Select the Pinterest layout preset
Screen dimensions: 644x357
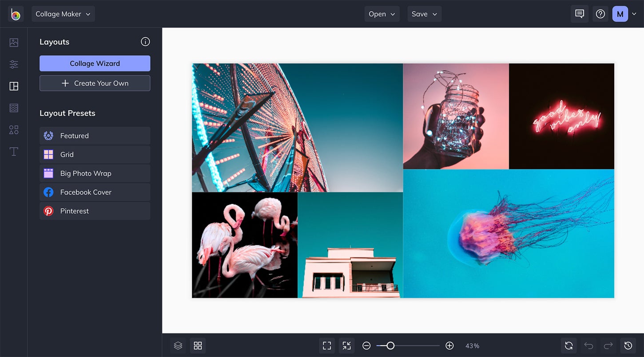(x=95, y=211)
